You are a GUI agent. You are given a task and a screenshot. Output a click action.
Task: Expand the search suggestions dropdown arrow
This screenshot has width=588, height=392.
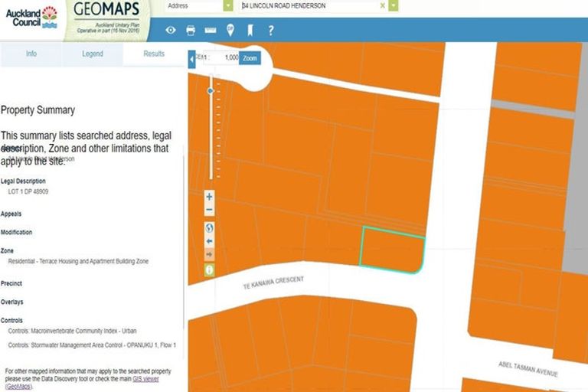point(394,5)
